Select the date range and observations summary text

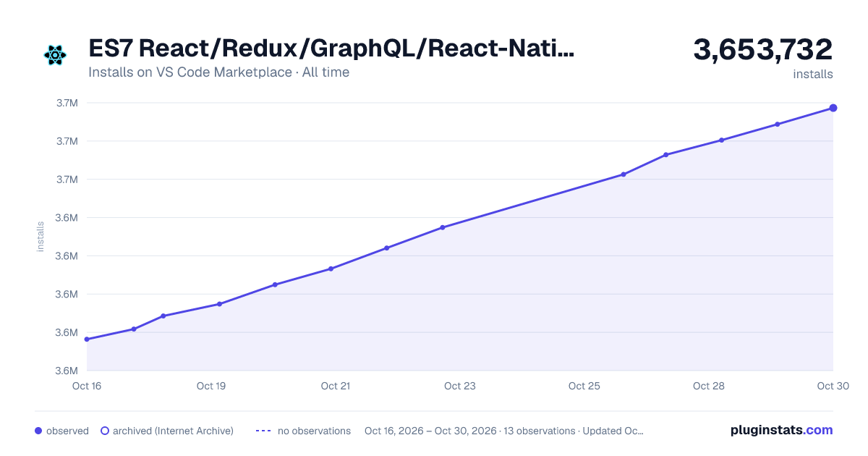click(x=504, y=431)
